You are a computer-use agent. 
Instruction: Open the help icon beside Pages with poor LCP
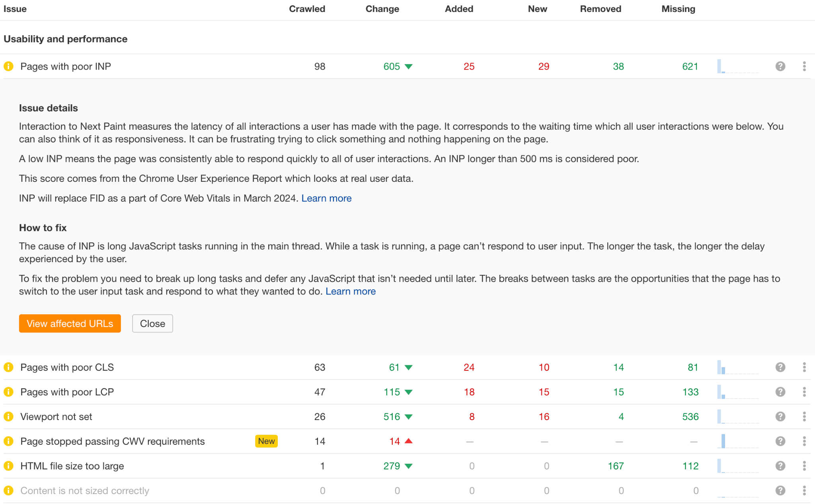click(x=780, y=392)
